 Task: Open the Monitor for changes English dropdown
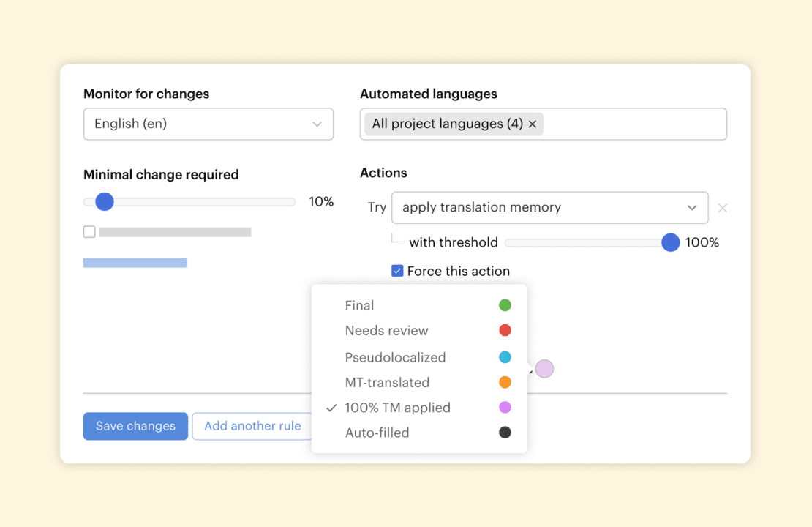coord(208,124)
